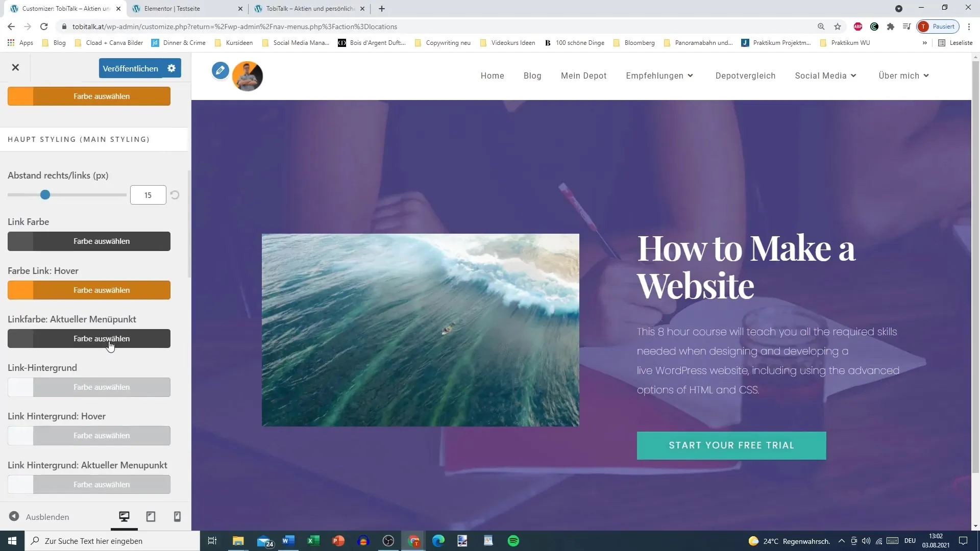Click Veröffentlichen to publish customizer changes
This screenshot has width=980, height=551.
(131, 68)
